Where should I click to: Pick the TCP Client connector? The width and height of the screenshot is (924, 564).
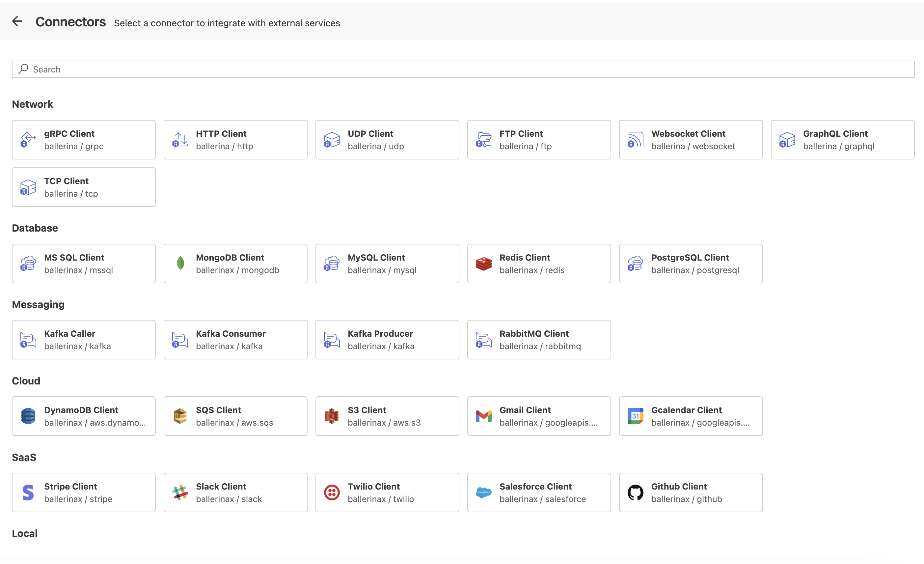coord(84,187)
